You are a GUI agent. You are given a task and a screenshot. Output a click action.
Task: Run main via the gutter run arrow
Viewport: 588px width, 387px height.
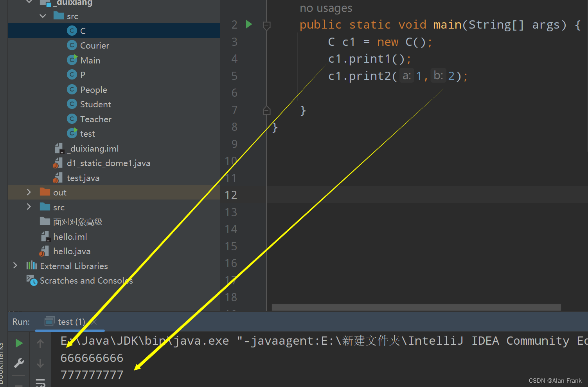[x=249, y=24]
